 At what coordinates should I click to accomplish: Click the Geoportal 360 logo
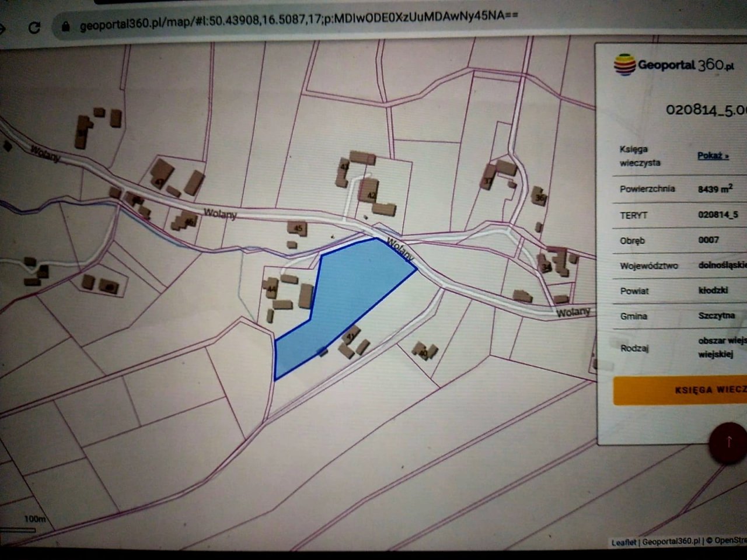674,65
